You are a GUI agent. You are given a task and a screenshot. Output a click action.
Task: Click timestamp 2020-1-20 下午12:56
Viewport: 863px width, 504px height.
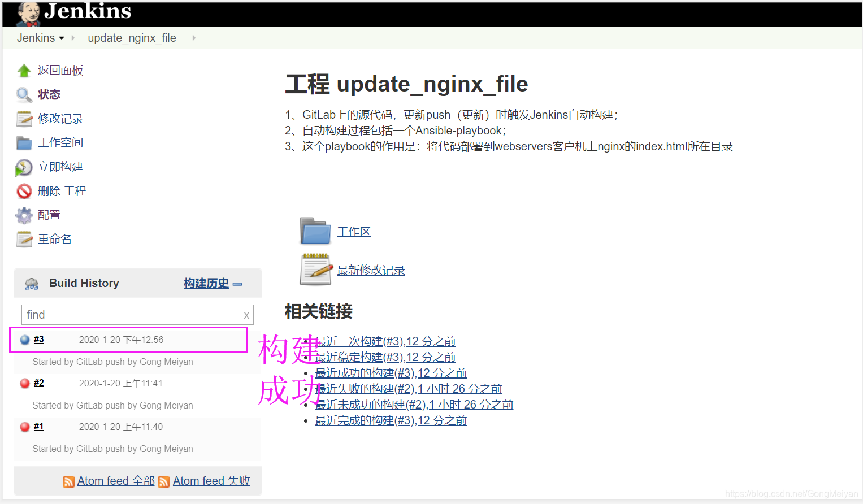click(121, 340)
